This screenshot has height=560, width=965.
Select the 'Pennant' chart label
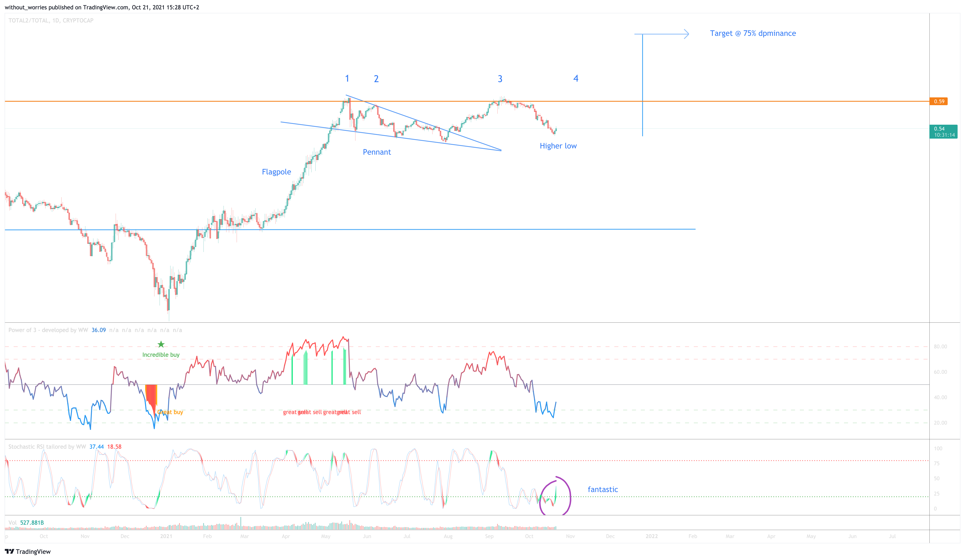(x=377, y=152)
